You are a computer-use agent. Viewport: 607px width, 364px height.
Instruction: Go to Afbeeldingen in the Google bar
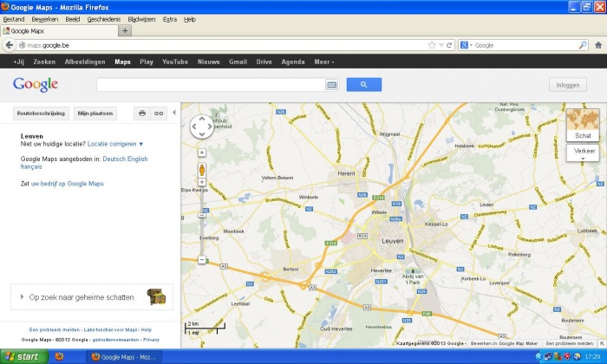pos(85,62)
